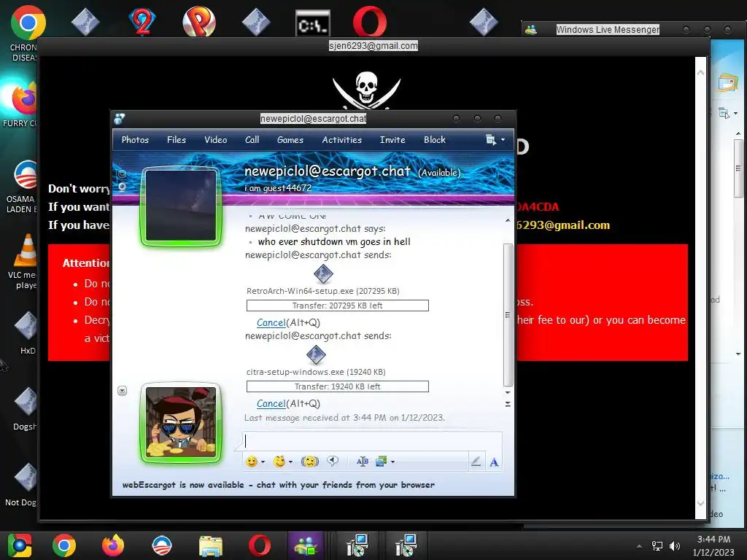Image resolution: width=747 pixels, height=560 pixels.
Task: Expand the wink dropdown arrow
Action: 290,462
